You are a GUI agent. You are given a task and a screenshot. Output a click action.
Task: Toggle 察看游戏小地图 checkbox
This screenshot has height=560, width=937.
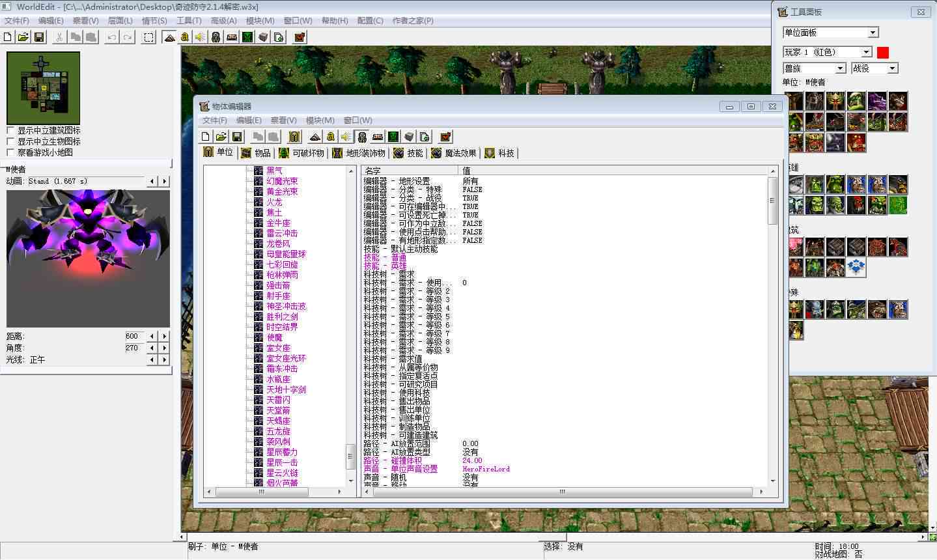[10, 152]
